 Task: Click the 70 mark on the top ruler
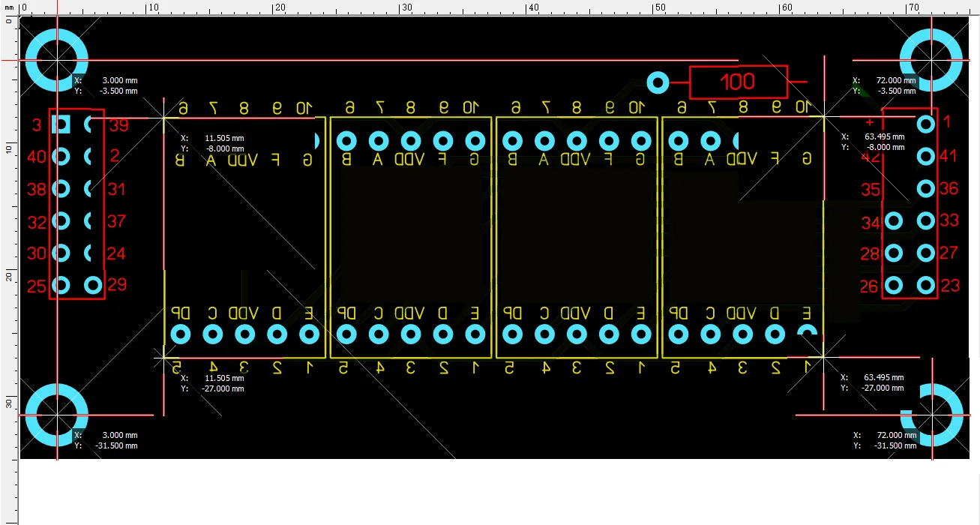(x=914, y=7)
